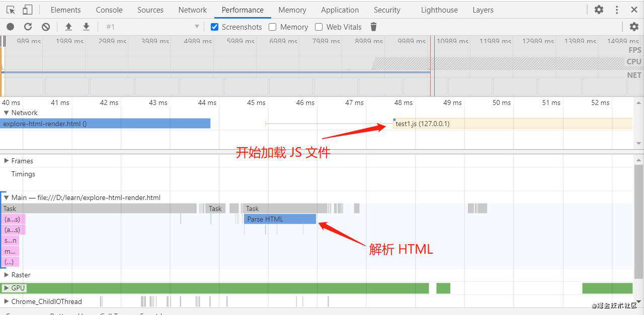This screenshot has width=644, height=315.
Task: Click the FPS overview strip label
Action: tap(634, 50)
